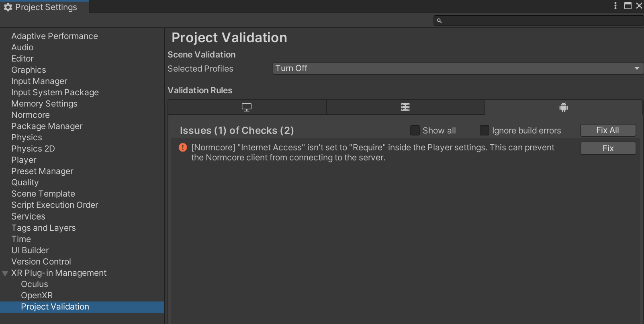Open the Normcore settings category
Viewport: 644px width, 324px height.
pos(31,115)
